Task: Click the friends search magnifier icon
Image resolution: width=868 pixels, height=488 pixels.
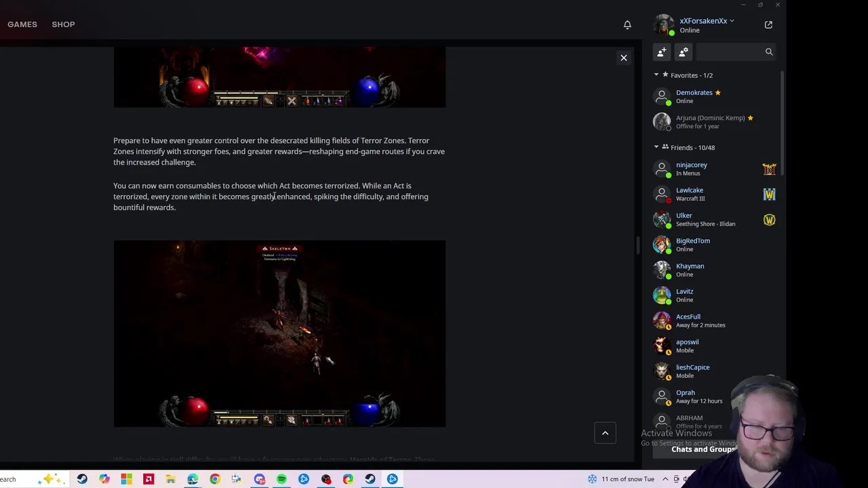Action: pos(769,52)
